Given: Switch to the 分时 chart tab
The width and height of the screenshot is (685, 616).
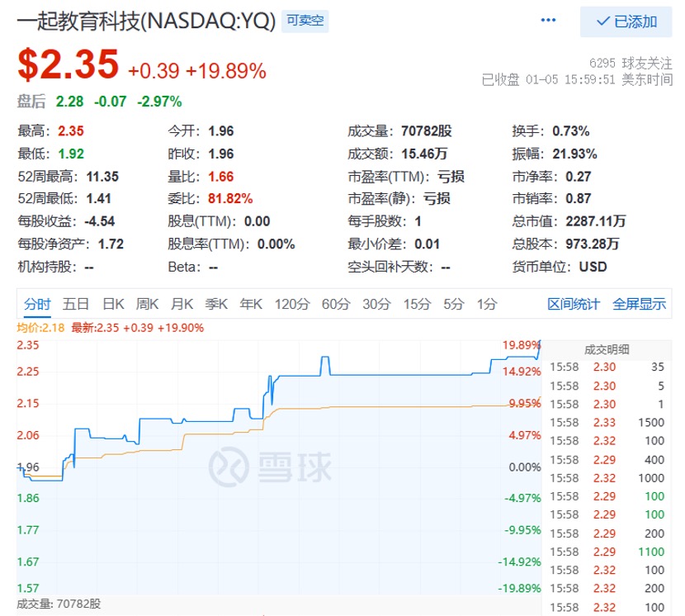Looking at the screenshot, I should (x=37, y=304).
